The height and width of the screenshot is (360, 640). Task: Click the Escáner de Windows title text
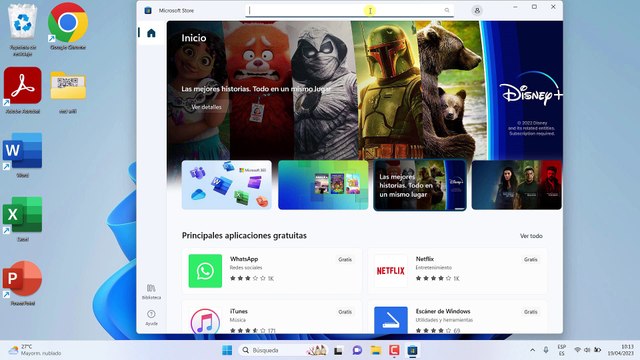click(443, 311)
